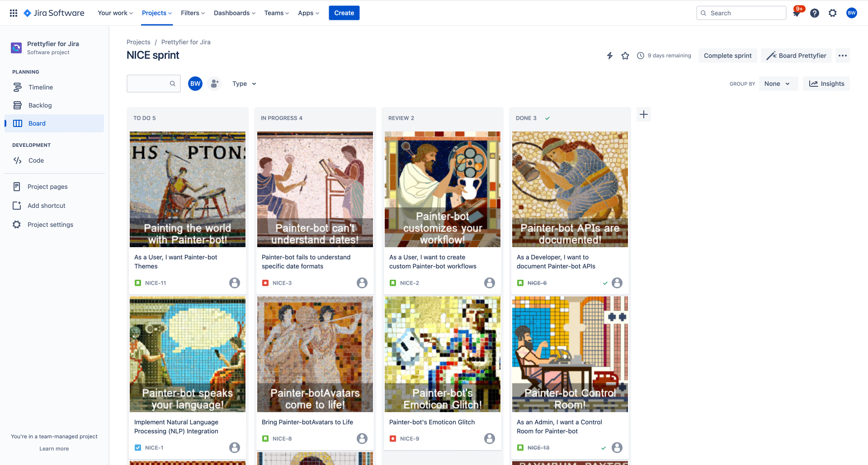Screen dimensions: 868x465
Task: Open the Teams dropdown
Action: [276, 13]
